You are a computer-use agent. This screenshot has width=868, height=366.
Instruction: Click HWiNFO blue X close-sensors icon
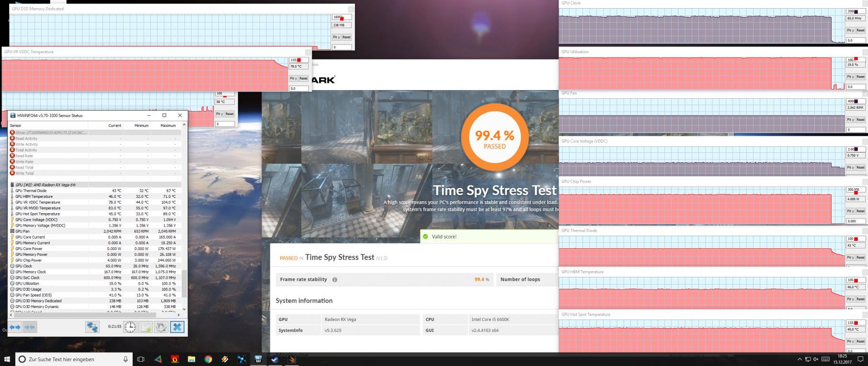(x=177, y=327)
